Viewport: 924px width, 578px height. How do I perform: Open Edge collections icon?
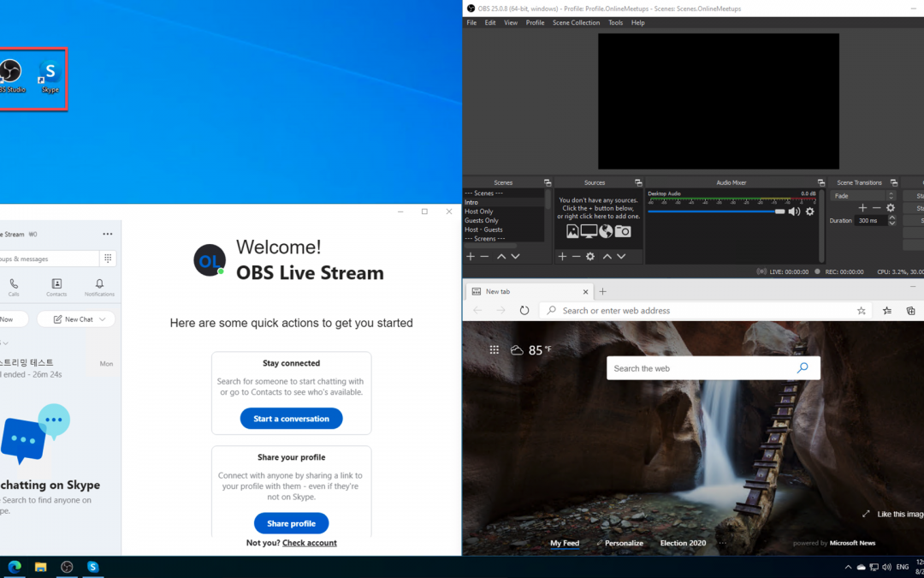tap(911, 310)
